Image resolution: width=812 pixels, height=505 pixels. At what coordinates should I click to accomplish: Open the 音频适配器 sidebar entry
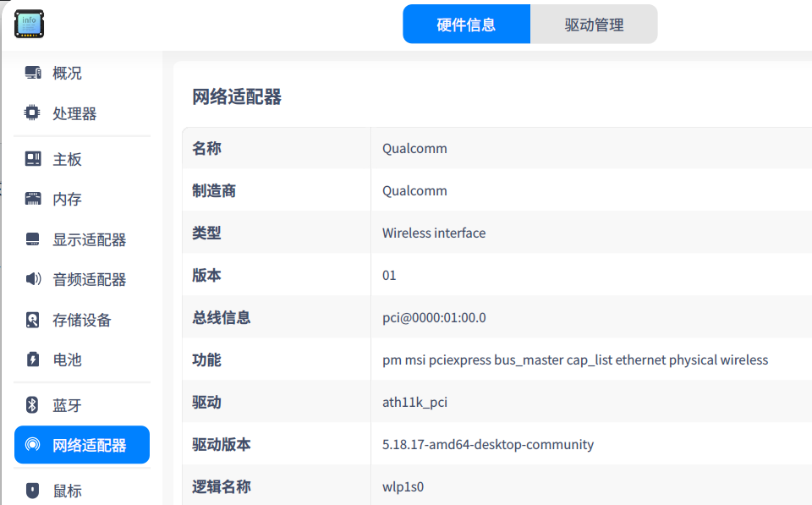point(82,279)
